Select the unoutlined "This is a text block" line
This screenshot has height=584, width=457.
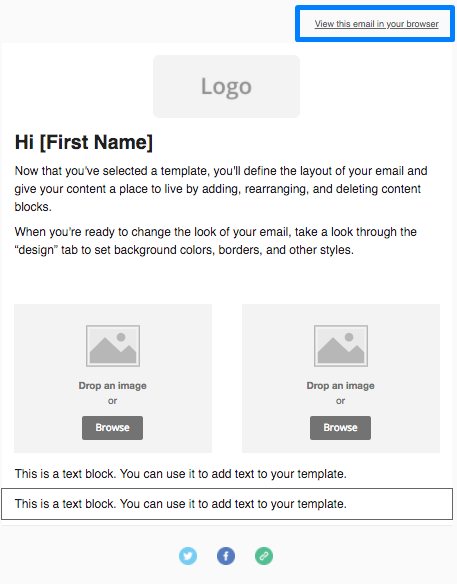click(181, 474)
